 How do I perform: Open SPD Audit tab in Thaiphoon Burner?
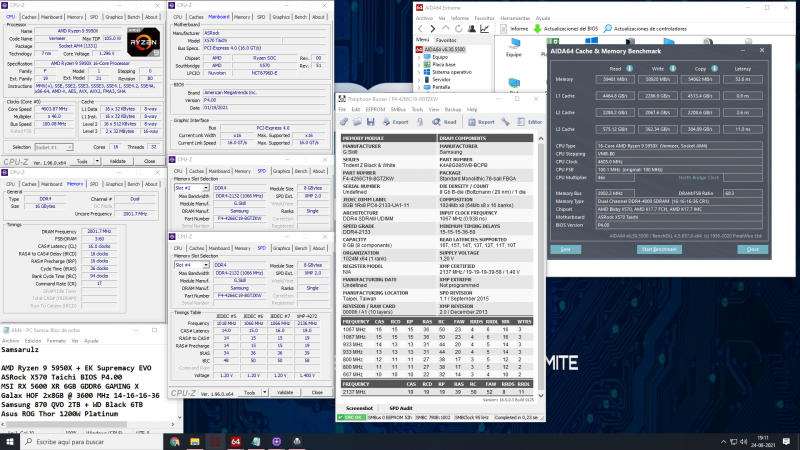tap(401, 408)
